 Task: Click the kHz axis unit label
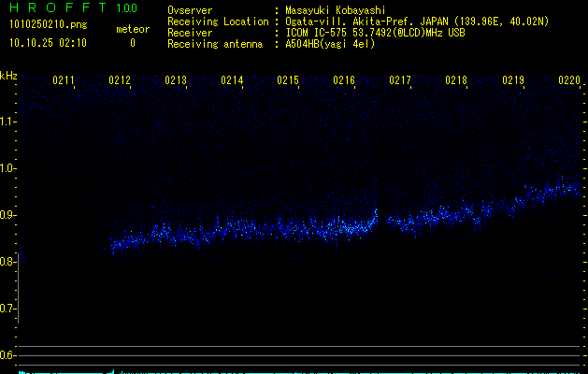8,76
